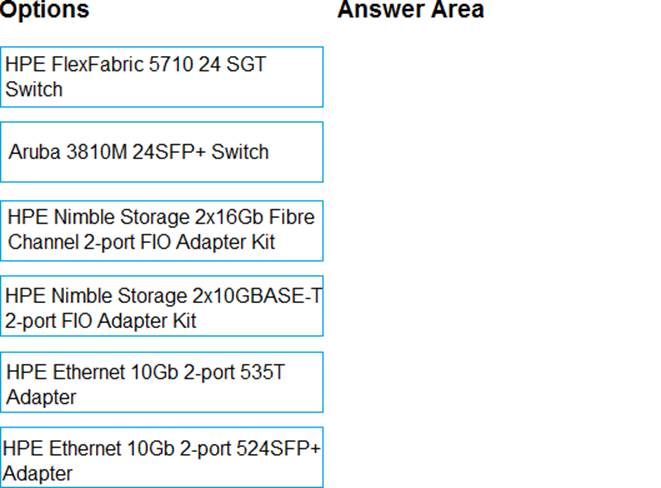Click the Aruba 3810M 24SFP+ Switch option

coord(162,152)
